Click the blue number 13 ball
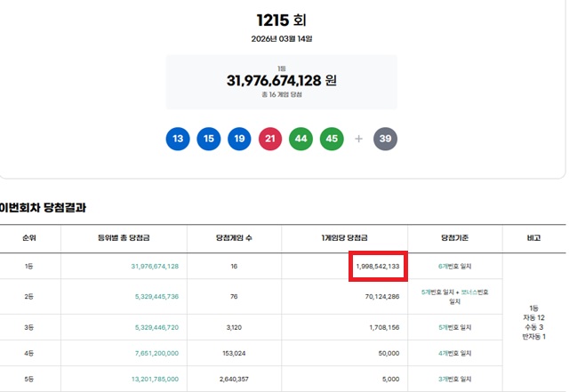Viewport: 569px width, 392px height. pyautogui.click(x=178, y=139)
